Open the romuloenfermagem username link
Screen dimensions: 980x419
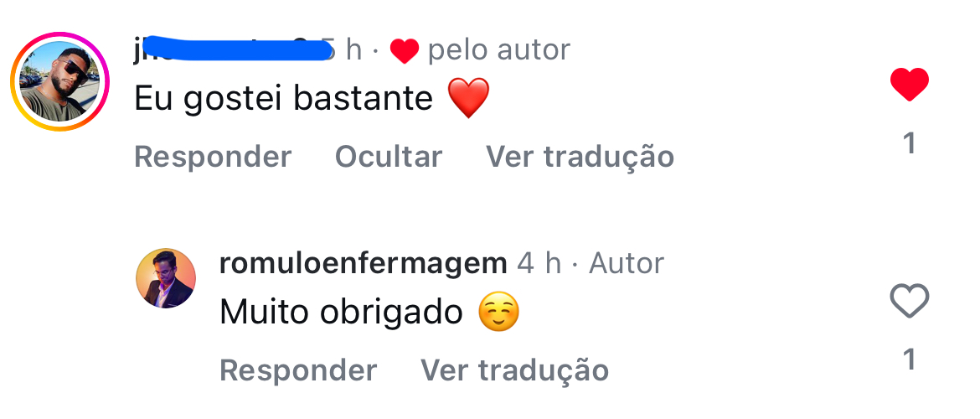pos(364,263)
